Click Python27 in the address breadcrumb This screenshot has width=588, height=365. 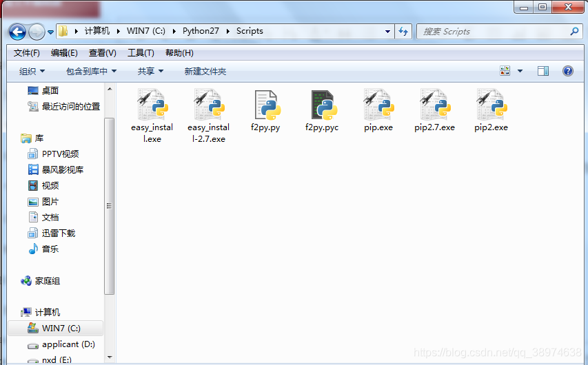tap(201, 31)
